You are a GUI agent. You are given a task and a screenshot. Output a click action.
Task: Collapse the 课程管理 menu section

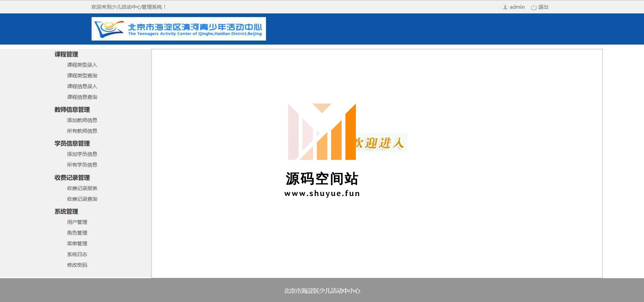[x=66, y=54]
